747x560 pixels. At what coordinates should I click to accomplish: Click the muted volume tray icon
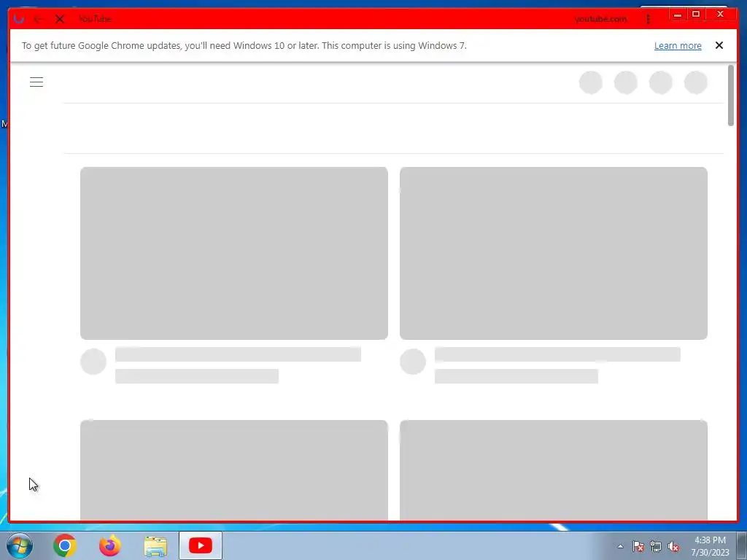click(x=673, y=546)
